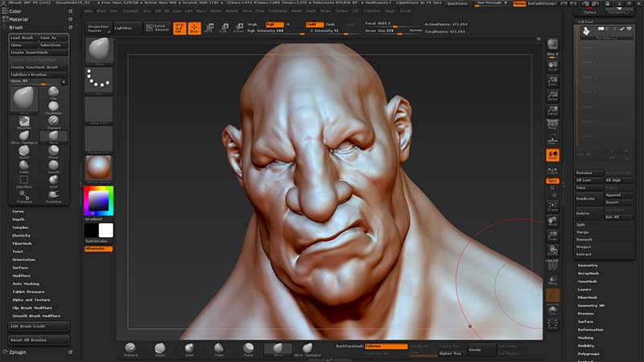This screenshot has height=362, width=644.
Task: Click the Load Brush button
Action: point(24,37)
